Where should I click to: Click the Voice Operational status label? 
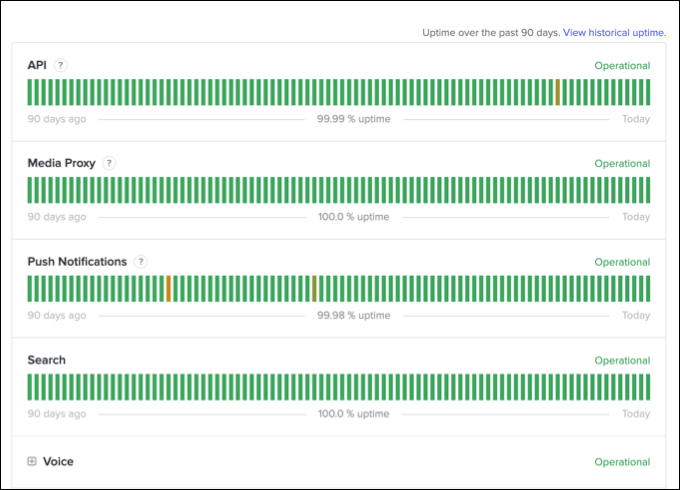coord(622,462)
